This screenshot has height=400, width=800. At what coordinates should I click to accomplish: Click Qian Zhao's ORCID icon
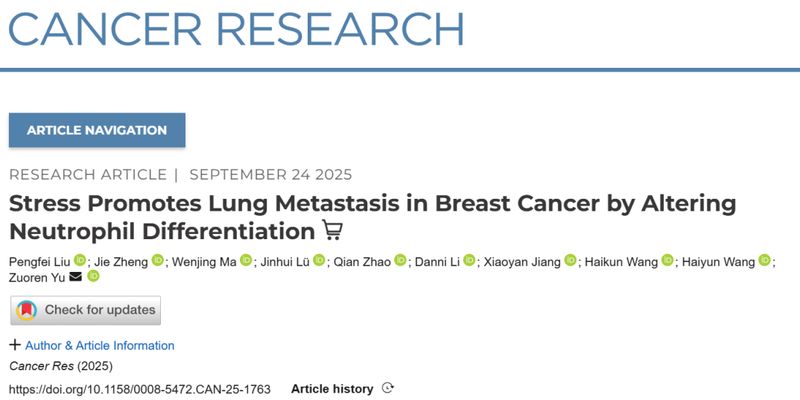coord(400,261)
